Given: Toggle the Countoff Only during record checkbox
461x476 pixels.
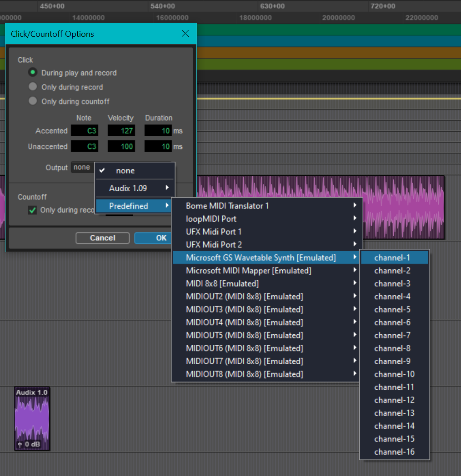Looking at the screenshot, I should [x=32, y=210].
